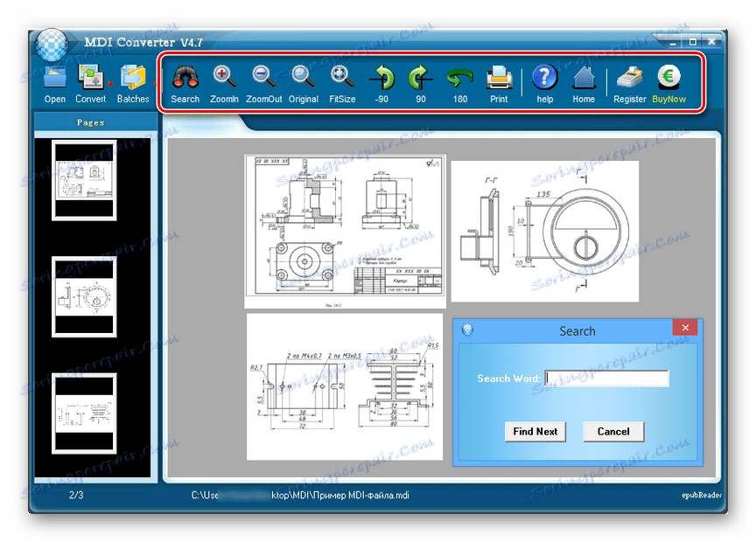
Task: Click the Search dialog globe icon
Action: 467,330
